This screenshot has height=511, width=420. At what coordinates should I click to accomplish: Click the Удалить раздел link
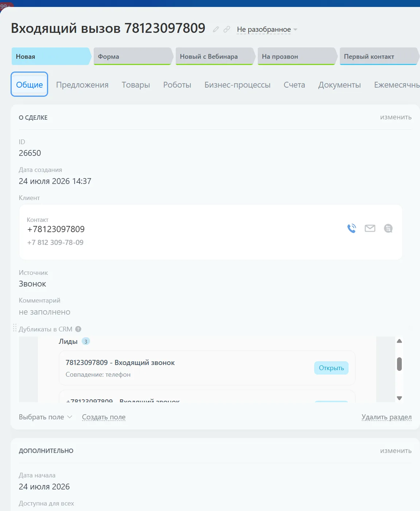(386, 417)
